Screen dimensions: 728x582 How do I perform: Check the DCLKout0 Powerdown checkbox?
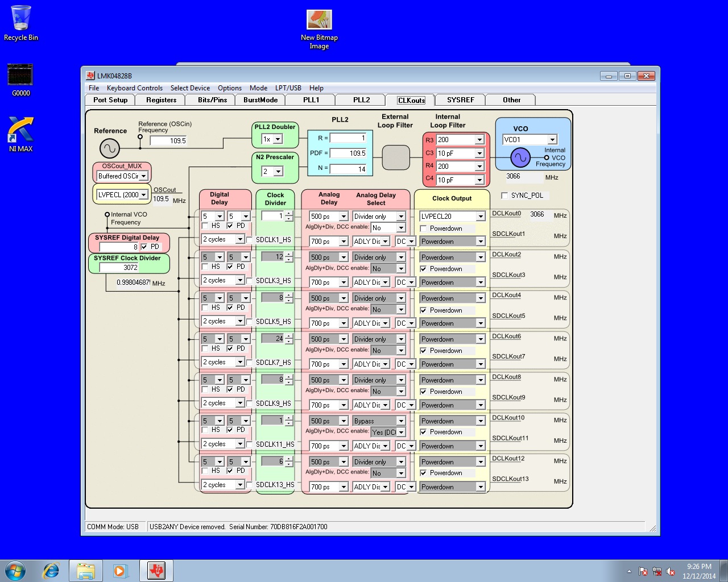tap(423, 228)
